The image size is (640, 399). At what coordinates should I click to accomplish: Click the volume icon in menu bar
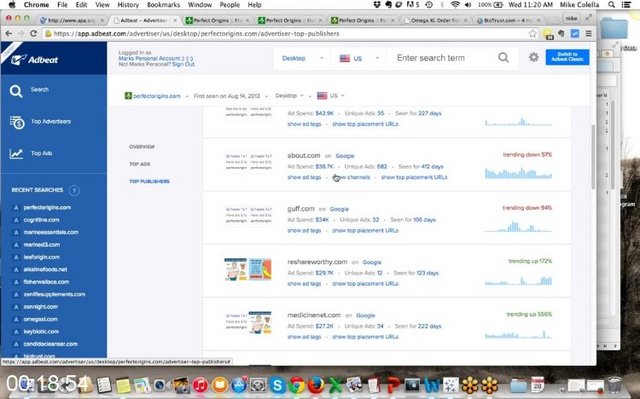pyautogui.click(x=468, y=4)
